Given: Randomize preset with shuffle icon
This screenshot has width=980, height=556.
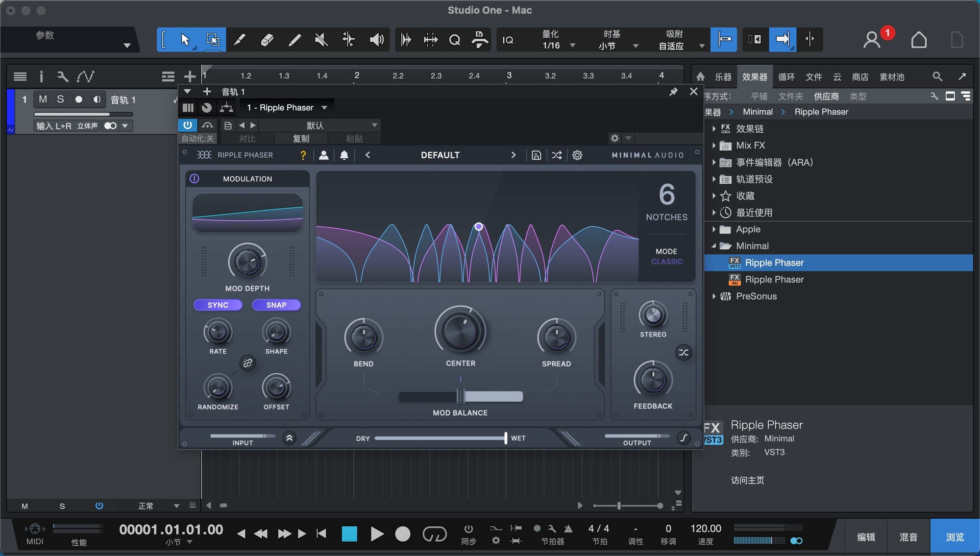Looking at the screenshot, I should pos(557,155).
